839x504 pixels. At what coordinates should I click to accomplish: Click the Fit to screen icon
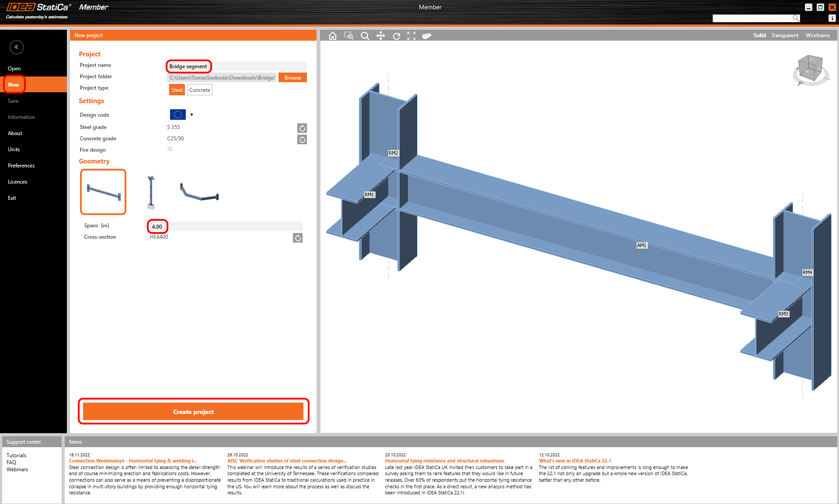(x=411, y=36)
